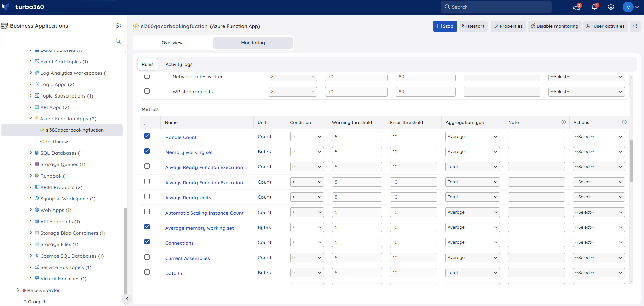Viewport: 644px width, 306px height.
Task: Click the APIM Products icon
Action: 37,187
